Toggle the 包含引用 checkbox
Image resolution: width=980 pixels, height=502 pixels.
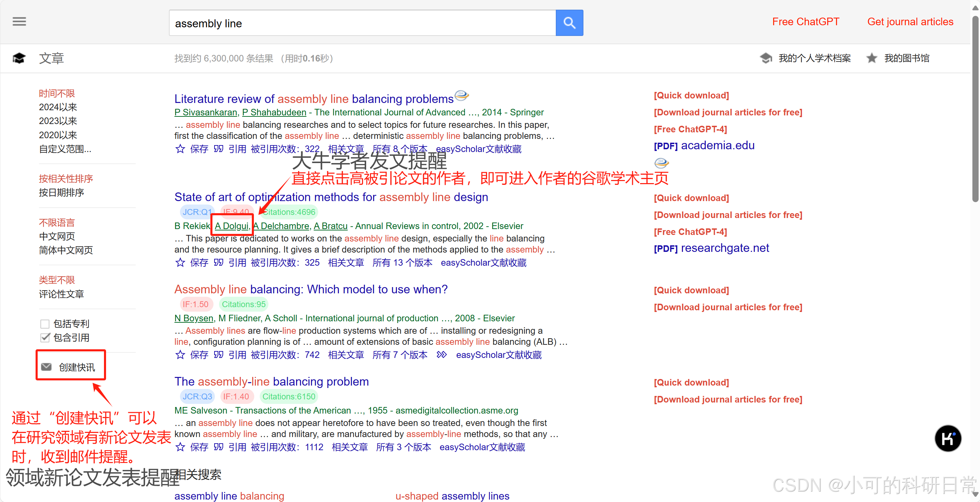[45, 338]
